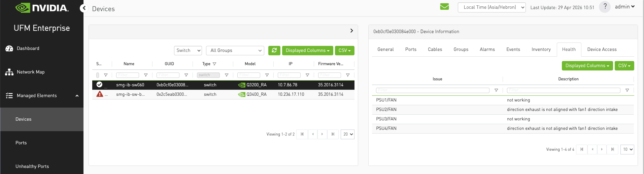Open the health Displayed Columns dropdown
Image resolution: width=644 pixels, height=174 pixels.
[x=587, y=66]
